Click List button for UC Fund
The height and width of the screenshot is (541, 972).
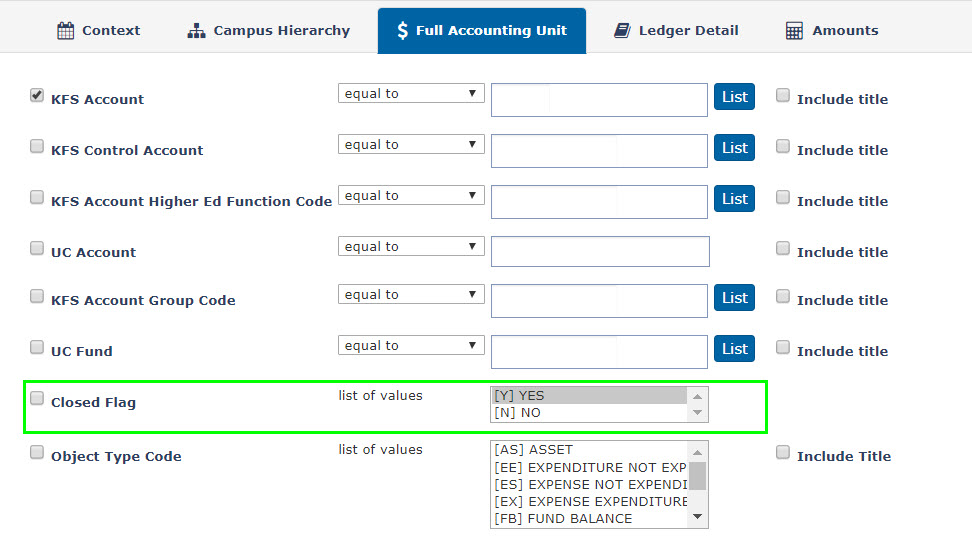(735, 349)
